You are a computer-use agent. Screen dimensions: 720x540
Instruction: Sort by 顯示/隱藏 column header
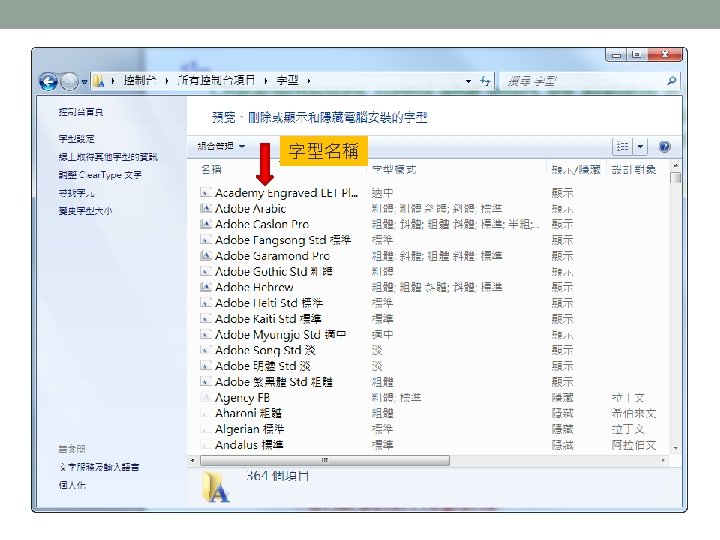(576, 169)
